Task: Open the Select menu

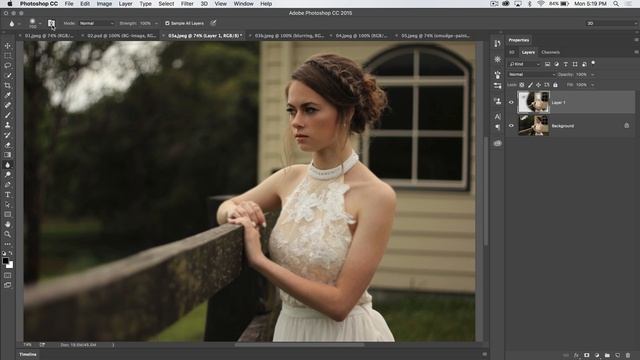Action: [166, 4]
